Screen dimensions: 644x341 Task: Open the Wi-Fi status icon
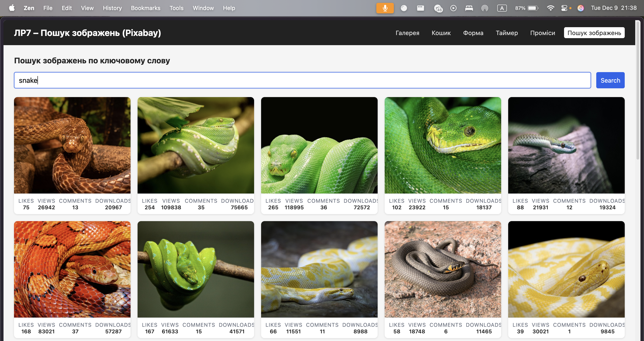point(550,8)
